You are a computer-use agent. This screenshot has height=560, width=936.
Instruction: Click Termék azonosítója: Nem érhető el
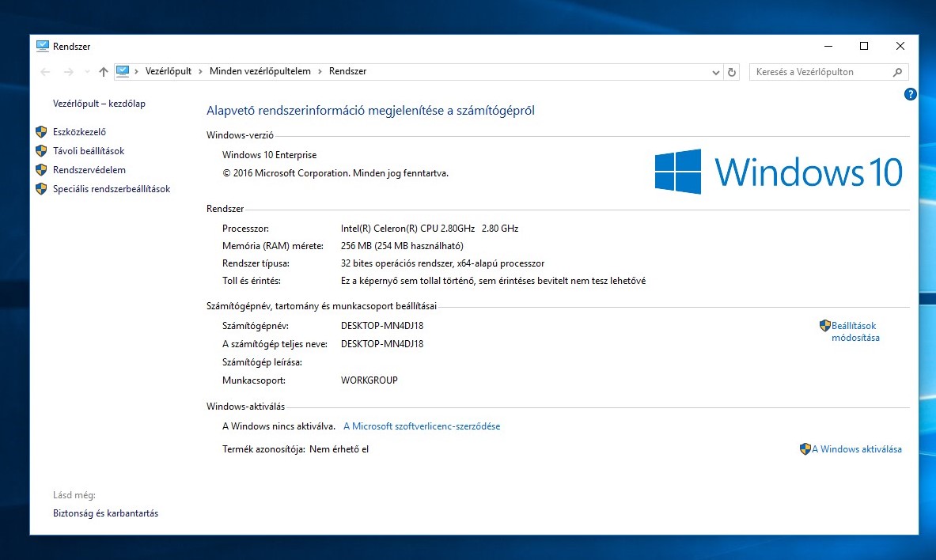[295, 449]
